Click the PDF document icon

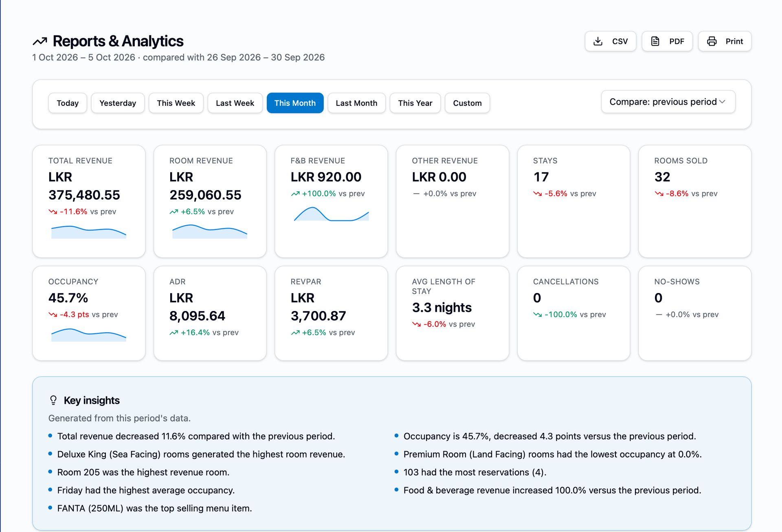click(655, 41)
